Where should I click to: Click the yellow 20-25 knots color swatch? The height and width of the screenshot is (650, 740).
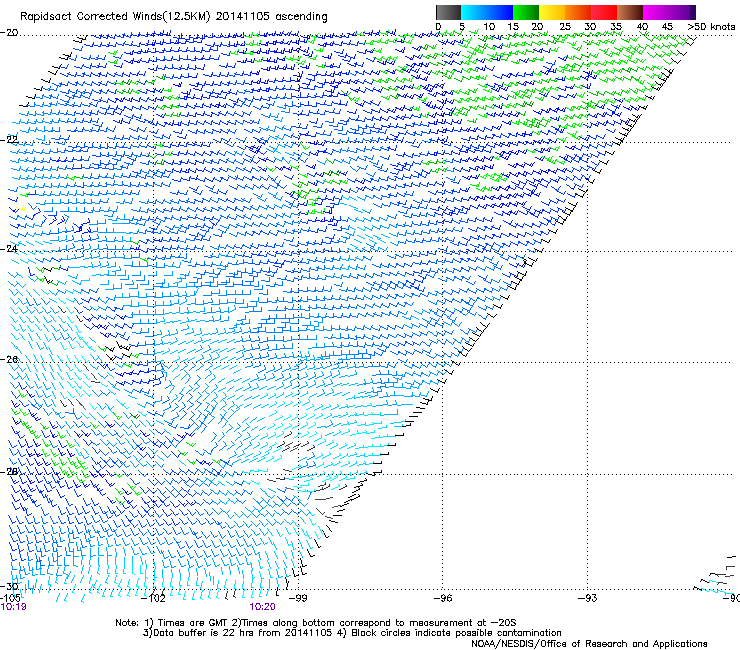(x=552, y=12)
